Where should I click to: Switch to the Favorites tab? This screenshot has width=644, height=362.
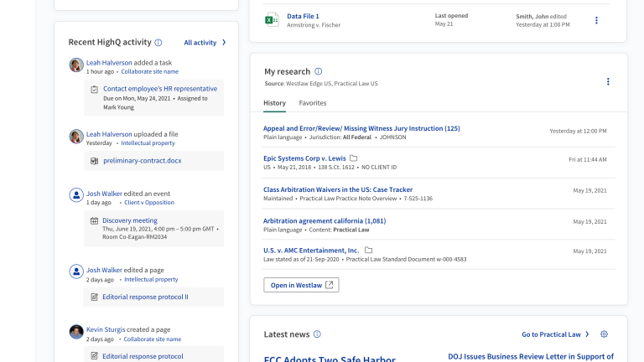(313, 103)
